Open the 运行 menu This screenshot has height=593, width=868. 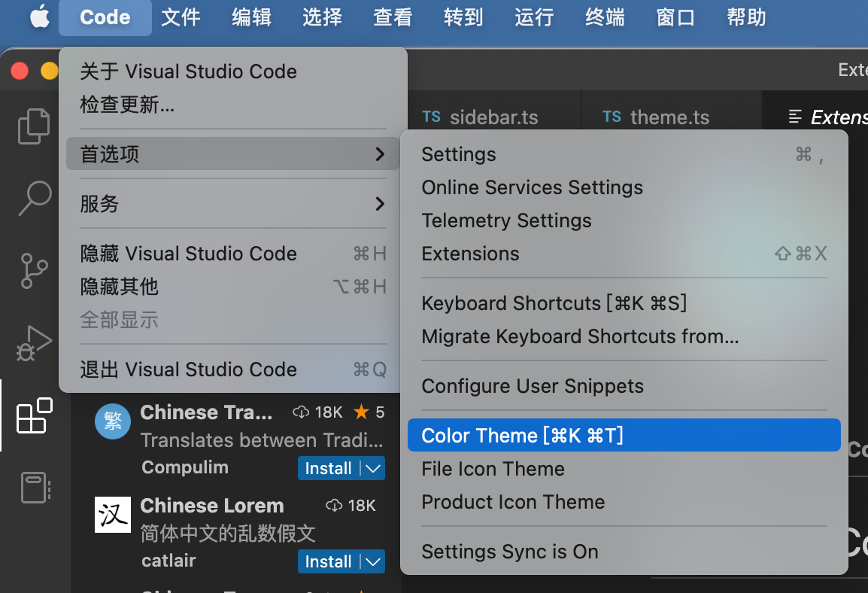pos(534,17)
